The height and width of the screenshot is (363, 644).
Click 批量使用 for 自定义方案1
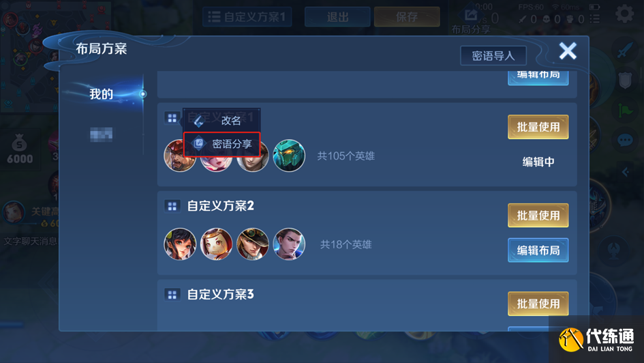click(x=538, y=127)
